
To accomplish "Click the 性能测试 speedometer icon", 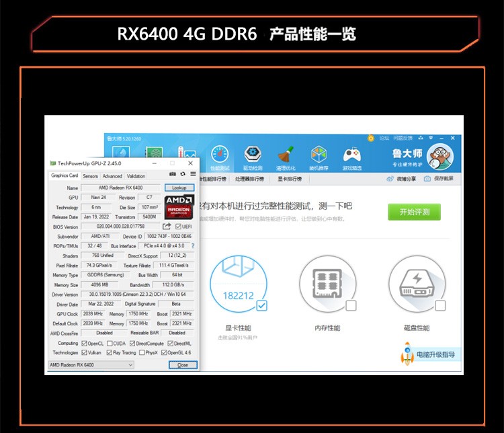I will (220, 156).
